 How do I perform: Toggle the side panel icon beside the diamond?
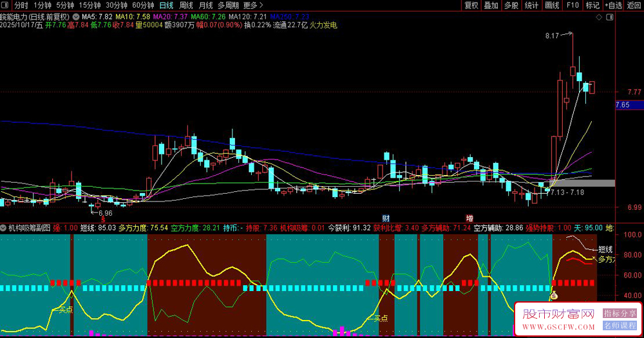point(609,17)
